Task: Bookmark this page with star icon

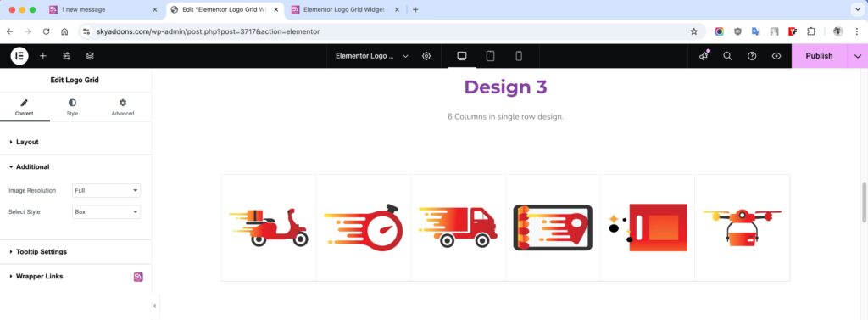Action: (693, 31)
